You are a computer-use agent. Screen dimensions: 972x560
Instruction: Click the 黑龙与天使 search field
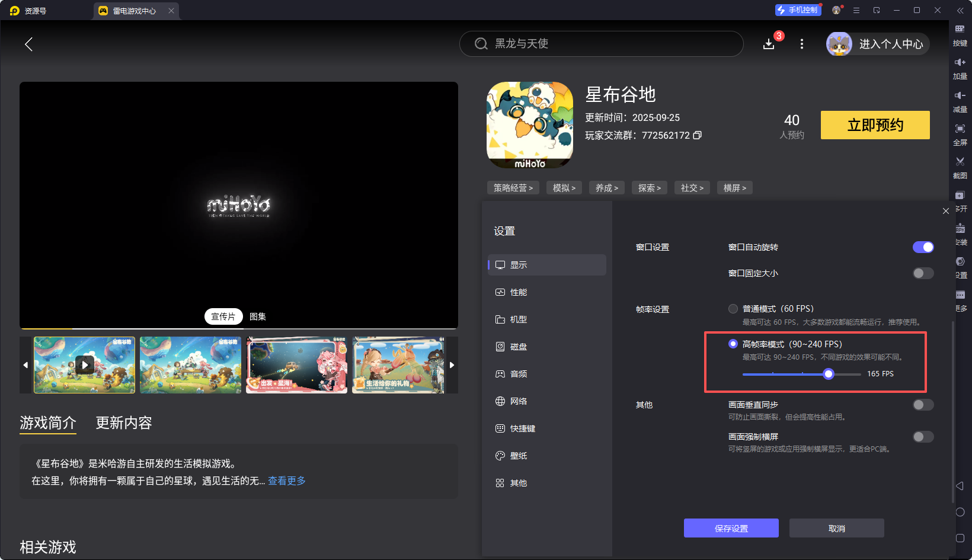(x=601, y=43)
